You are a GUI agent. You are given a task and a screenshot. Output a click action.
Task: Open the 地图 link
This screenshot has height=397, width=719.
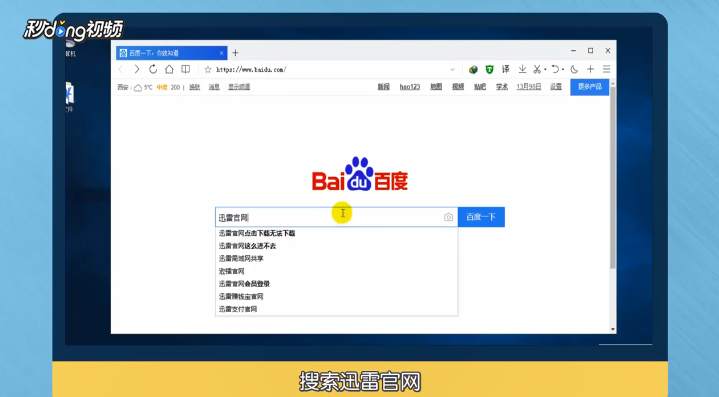point(436,87)
